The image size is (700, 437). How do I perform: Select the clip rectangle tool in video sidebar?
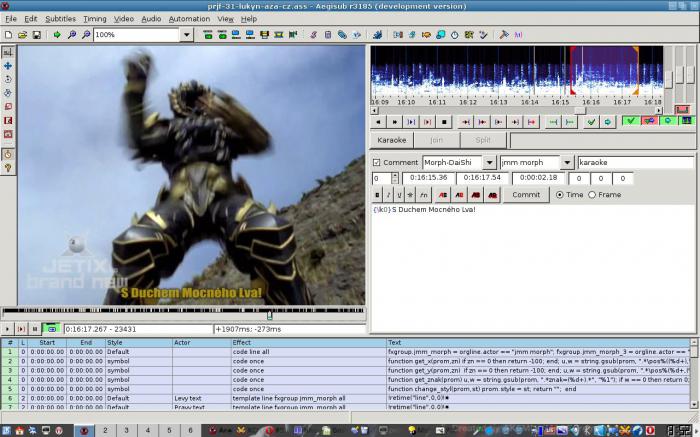(x=8, y=121)
